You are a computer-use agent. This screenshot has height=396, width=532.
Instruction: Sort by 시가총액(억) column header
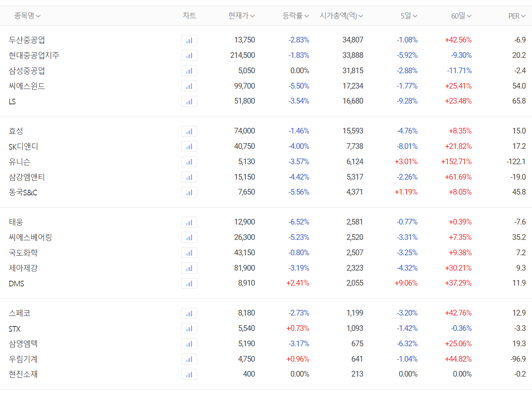[342, 16]
